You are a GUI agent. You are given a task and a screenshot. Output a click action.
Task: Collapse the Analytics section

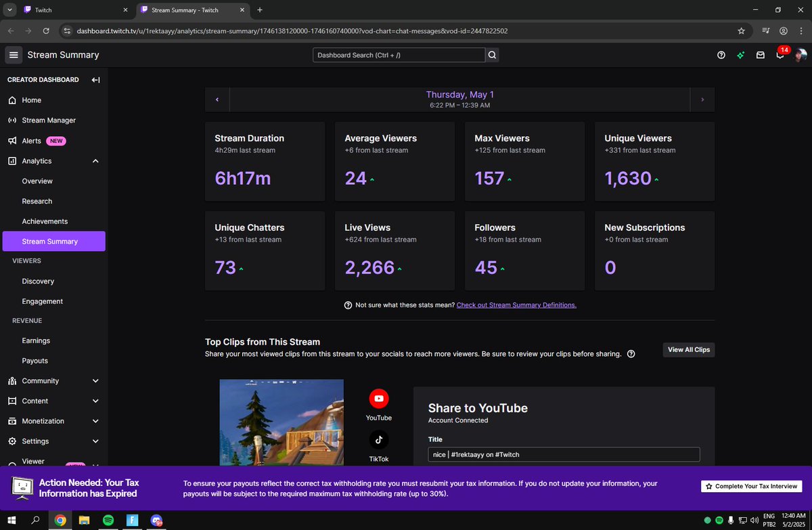tap(95, 161)
